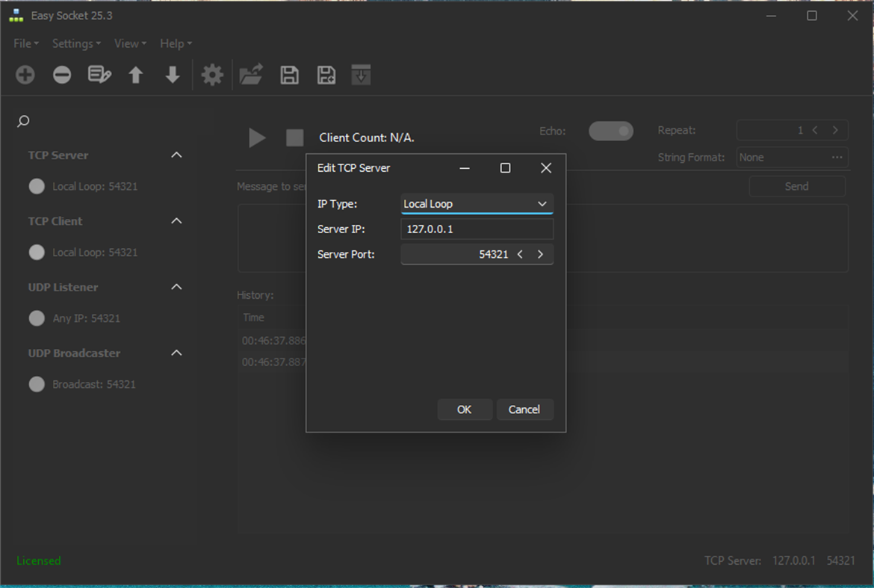Open the View menu
The height and width of the screenshot is (588, 874).
coord(130,43)
